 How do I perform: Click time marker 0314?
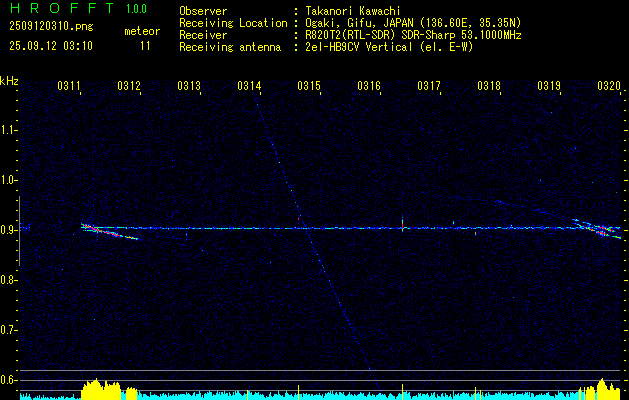(x=249, y=86)
